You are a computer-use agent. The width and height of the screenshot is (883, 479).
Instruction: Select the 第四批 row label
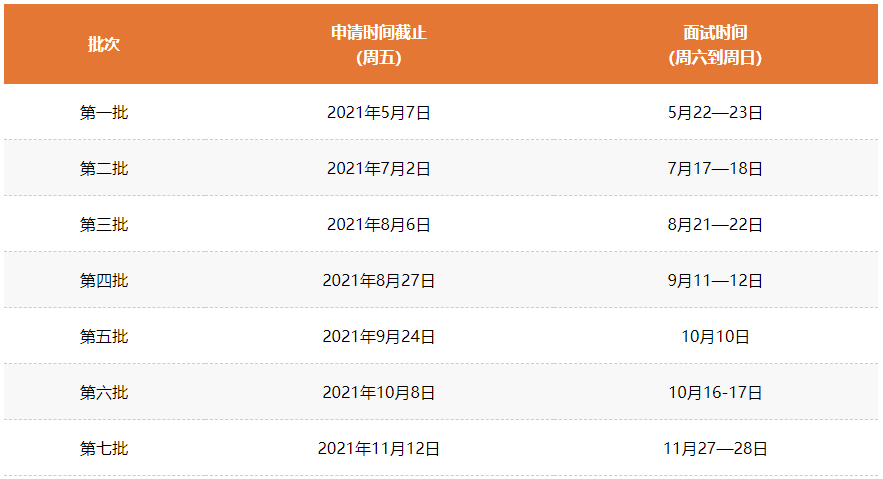(104, 281)
